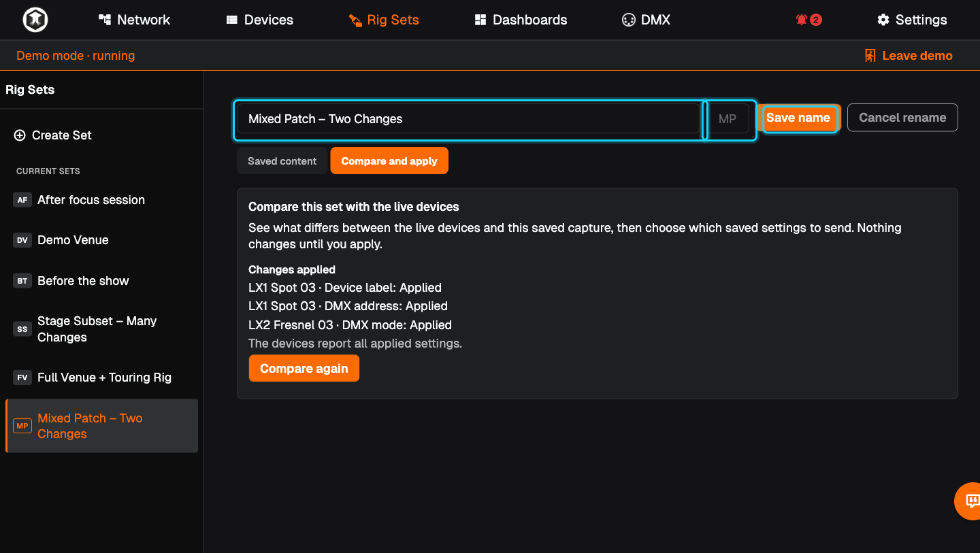Click the Changes applied heading

[x=292, y=269]
